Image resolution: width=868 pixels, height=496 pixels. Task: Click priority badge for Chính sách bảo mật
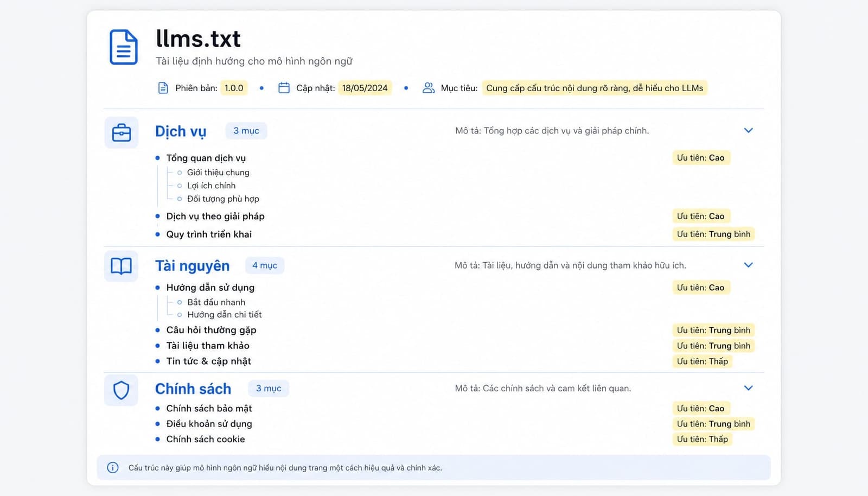pyautogui.click(x=701, y=408)
